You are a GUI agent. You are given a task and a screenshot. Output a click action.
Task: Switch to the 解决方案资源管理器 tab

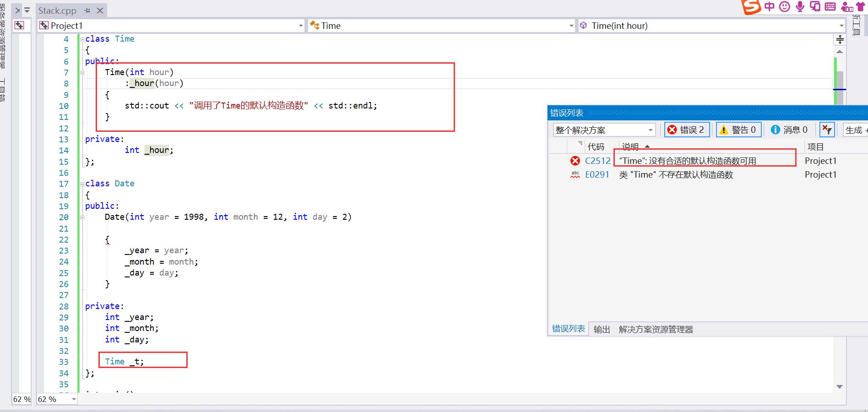[x=656, y=329]
